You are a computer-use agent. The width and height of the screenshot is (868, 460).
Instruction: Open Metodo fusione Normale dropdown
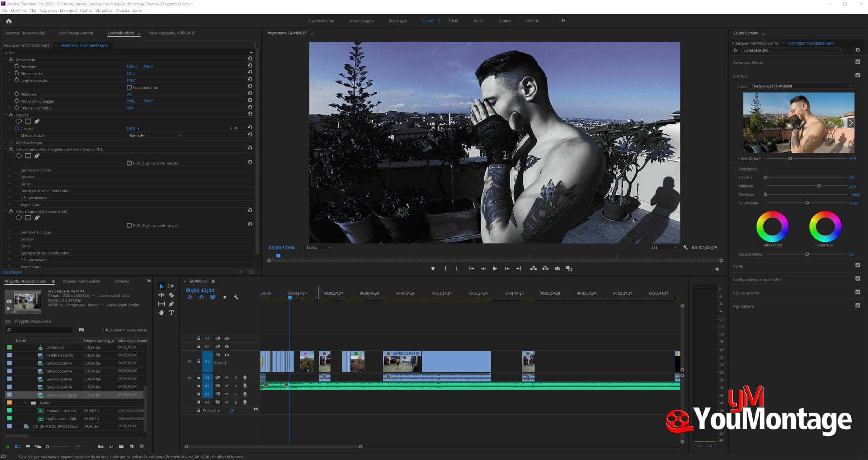155,135
